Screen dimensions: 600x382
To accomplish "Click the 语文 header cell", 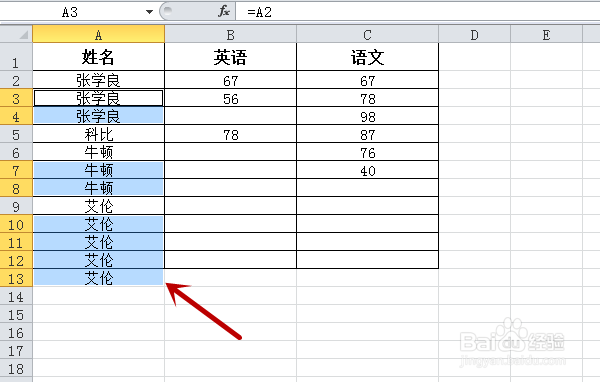I will point(367,57).
